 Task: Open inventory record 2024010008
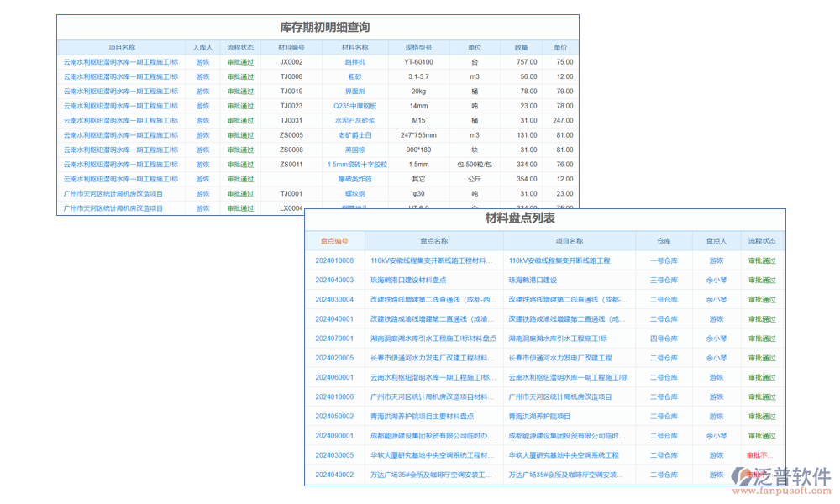tap(335, 261)
